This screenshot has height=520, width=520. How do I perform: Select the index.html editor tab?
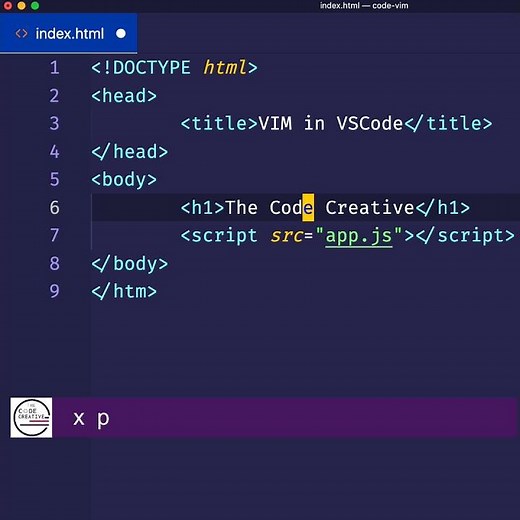click(x=68, y=33)
